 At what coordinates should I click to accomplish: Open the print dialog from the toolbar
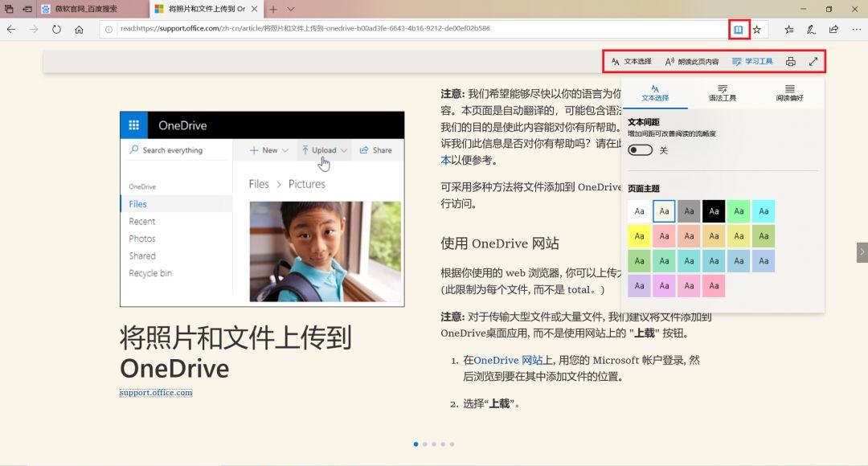point(792,60)
